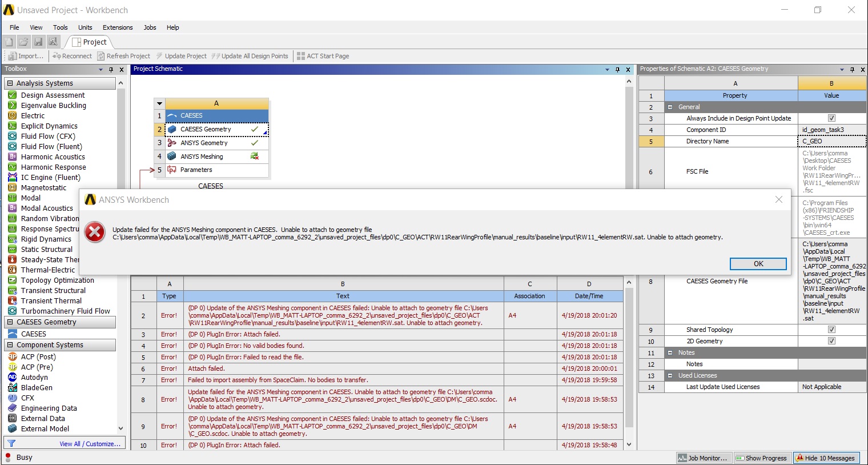Click the Save project disk icon
868x465 pixels.
38,42
